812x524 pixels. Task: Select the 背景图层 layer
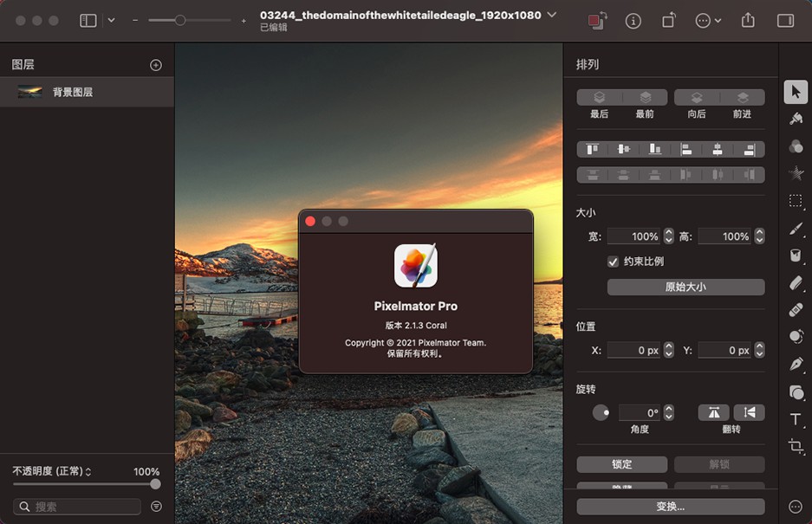point(73,92)
